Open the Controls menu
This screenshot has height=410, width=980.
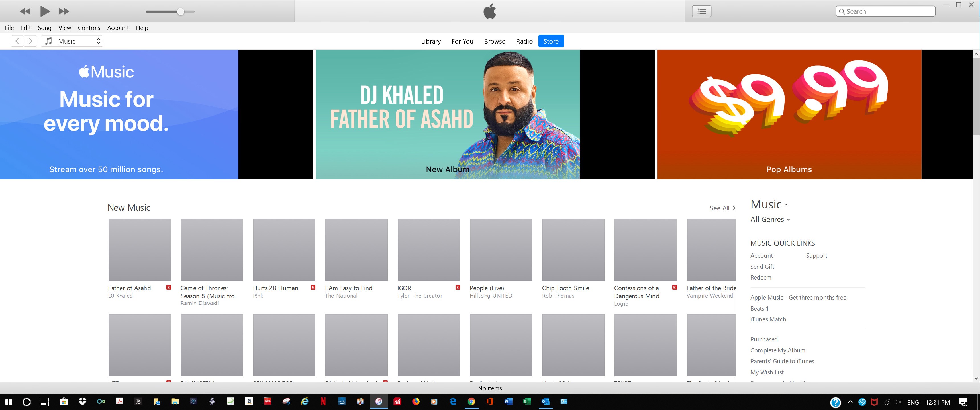click(89, 28)
